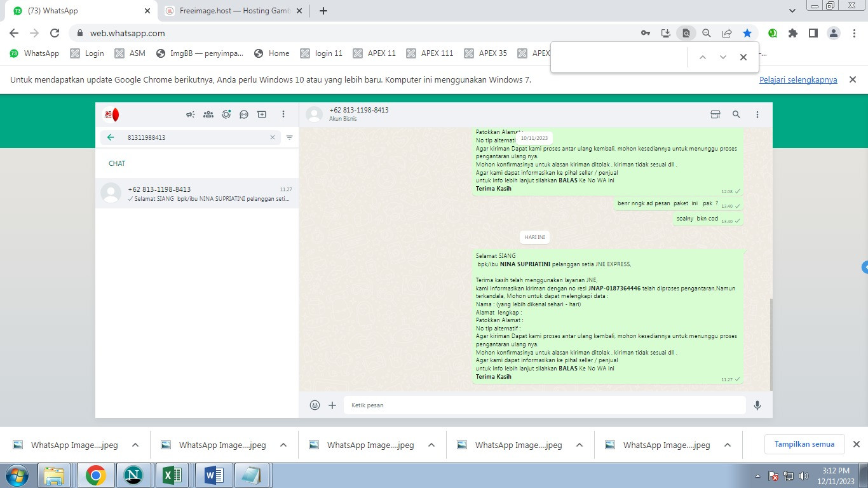Toggle the Chrome side panel
868x488 pixels.
[813, 33]
